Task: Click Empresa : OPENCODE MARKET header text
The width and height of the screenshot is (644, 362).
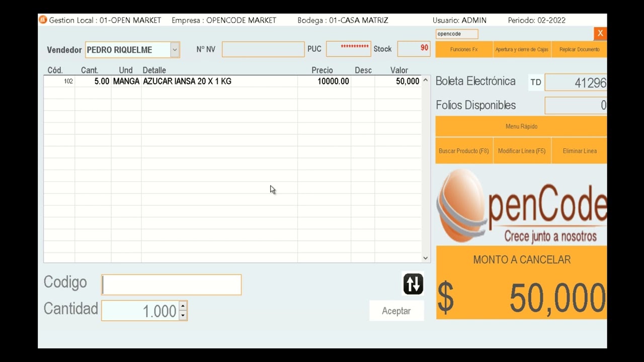Action: (224, 20)
